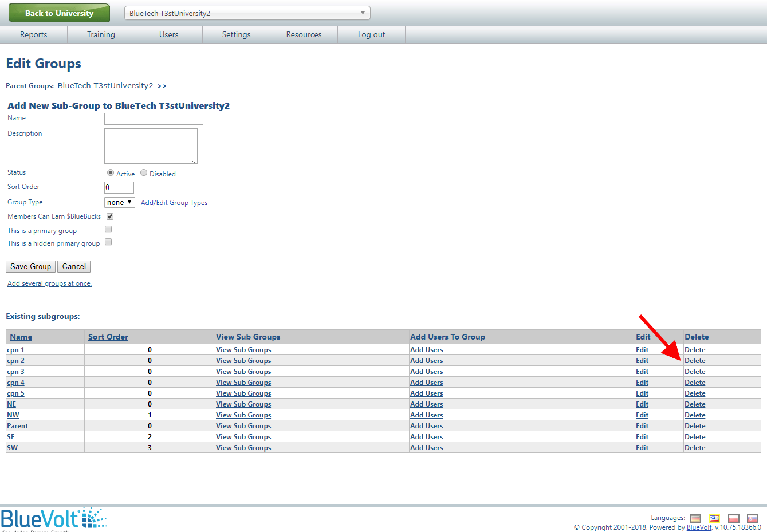View Sub Groups for Parent
Screen dimensions: 767x532
pyautogui.click(x=243, y=426)
